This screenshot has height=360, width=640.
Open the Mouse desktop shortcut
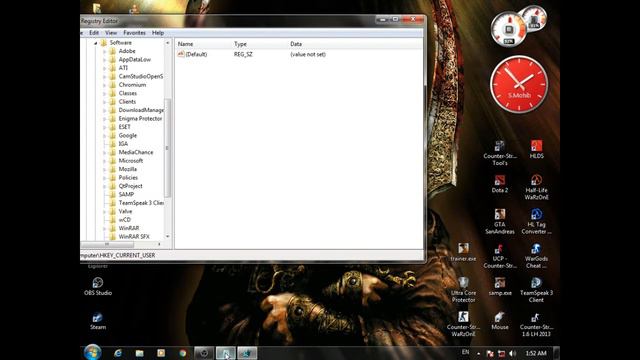pyautogui.click(x=500, y=321)
